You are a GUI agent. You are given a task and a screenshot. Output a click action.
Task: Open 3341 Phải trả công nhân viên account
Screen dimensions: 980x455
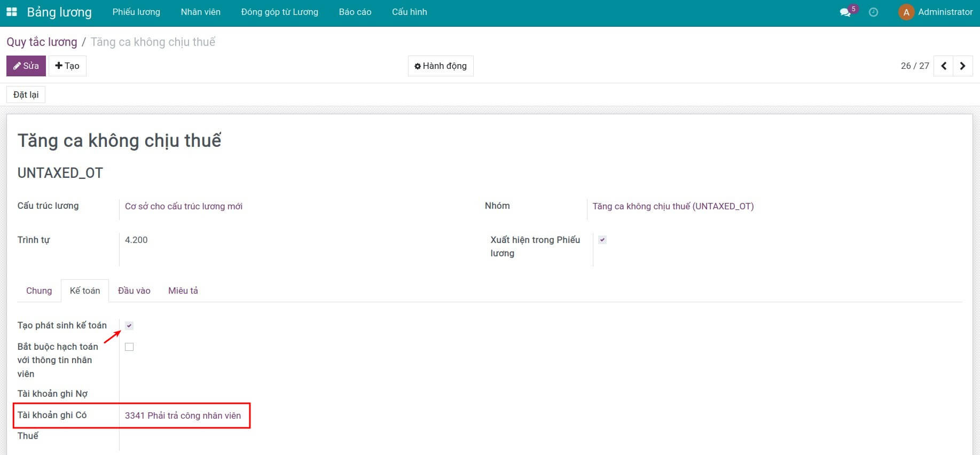tap(183, 416)
